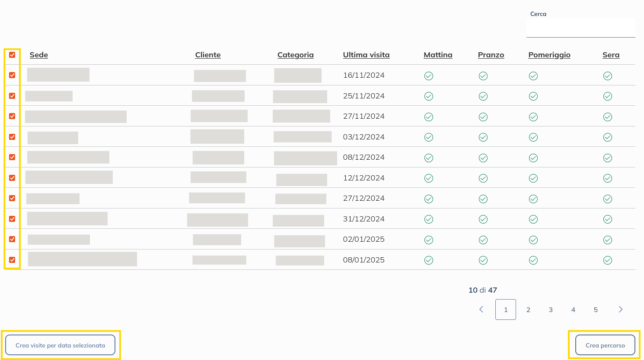Deselect the checkbox for 12/12/2024 row
The width and height of the screenshot is (644, 360).
(x=12, y=178)
